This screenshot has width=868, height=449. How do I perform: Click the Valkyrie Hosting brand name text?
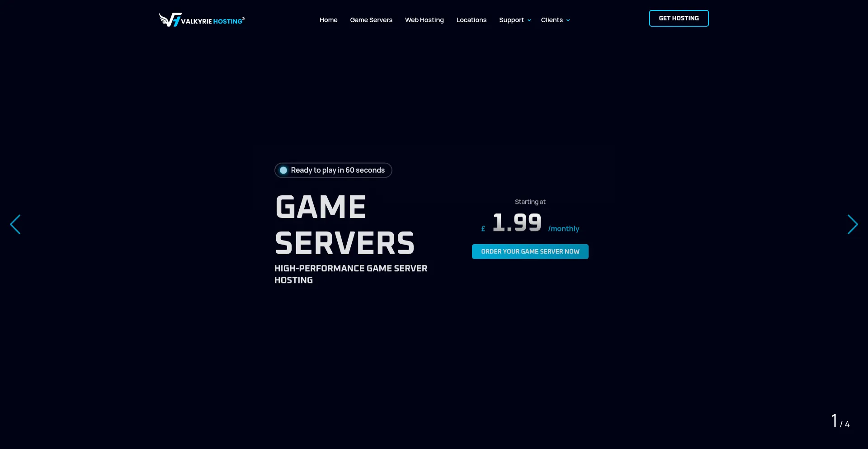pos(212,21)
